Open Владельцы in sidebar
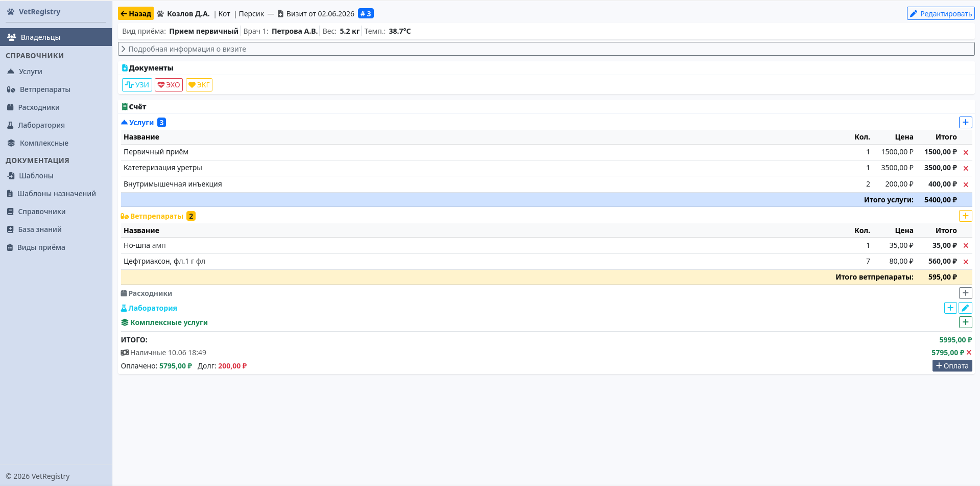980x486 pixels. click(x=56, y=37)
